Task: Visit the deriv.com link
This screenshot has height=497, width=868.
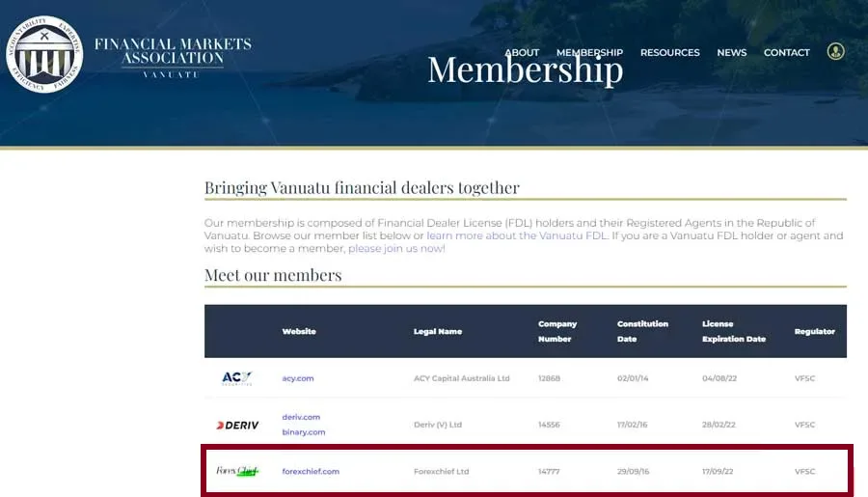Action: pyautogui.click(x=301, y=417)
